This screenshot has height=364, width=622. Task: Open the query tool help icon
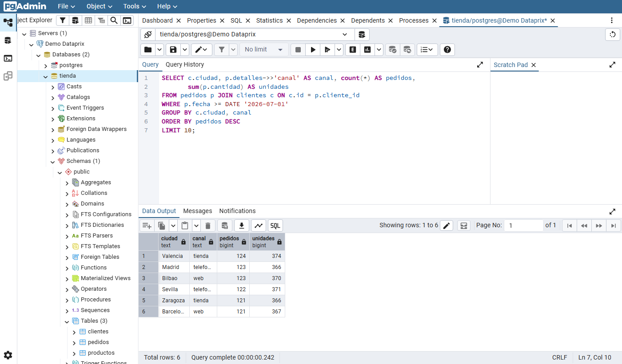(x=447, y=50)
